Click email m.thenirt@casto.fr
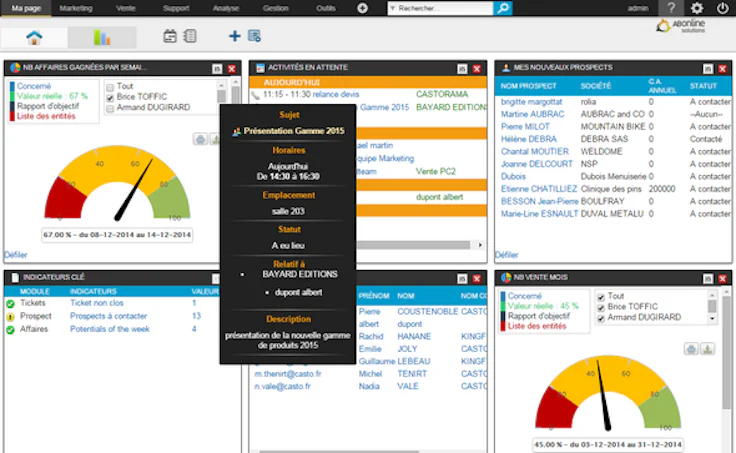 click(288, 374)
